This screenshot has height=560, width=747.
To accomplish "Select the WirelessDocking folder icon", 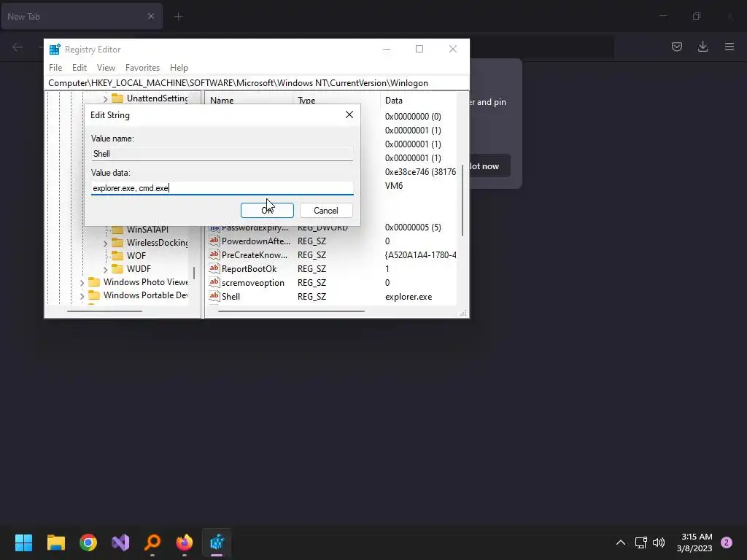I will (x=117, y=242).
